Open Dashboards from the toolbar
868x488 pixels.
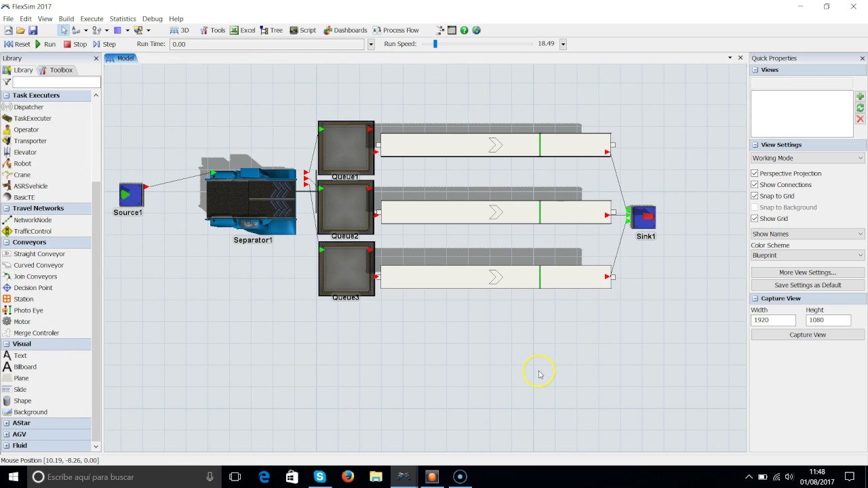pos(345,30)
